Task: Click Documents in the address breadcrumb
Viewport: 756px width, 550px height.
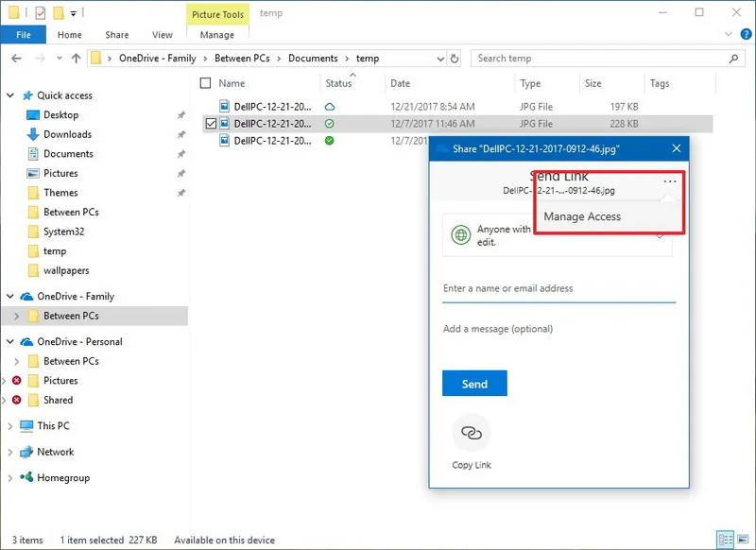Action: coord(313,59)
